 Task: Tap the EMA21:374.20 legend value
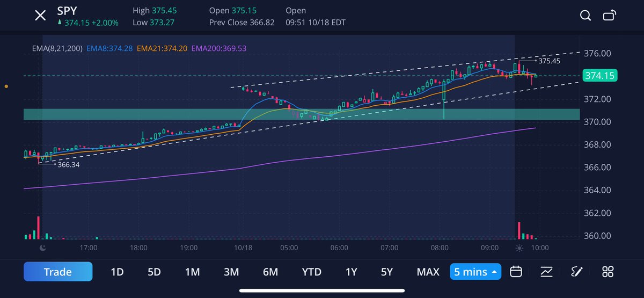click(x=162, y=48)
